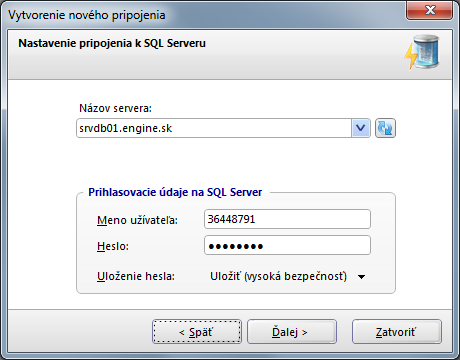Click the database lightning icon in header
Screen dimensions: 460x360
tap(422, 52)
